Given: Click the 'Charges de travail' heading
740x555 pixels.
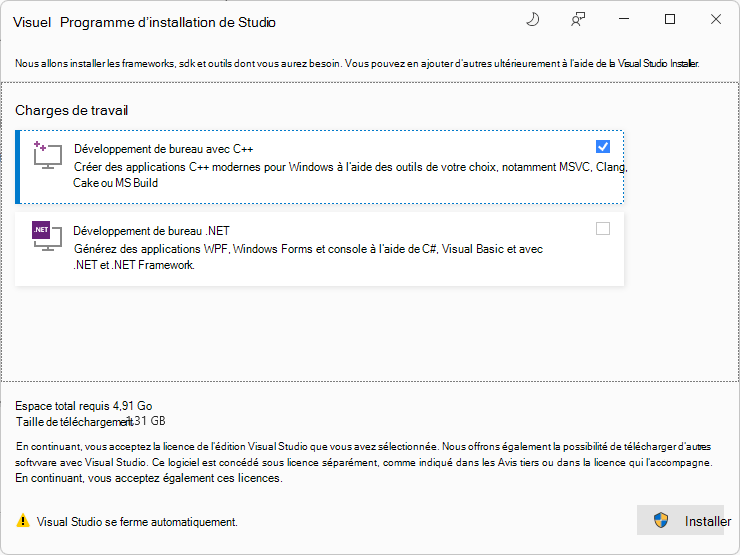Looking at the screenshot, I should click(71, 110).
